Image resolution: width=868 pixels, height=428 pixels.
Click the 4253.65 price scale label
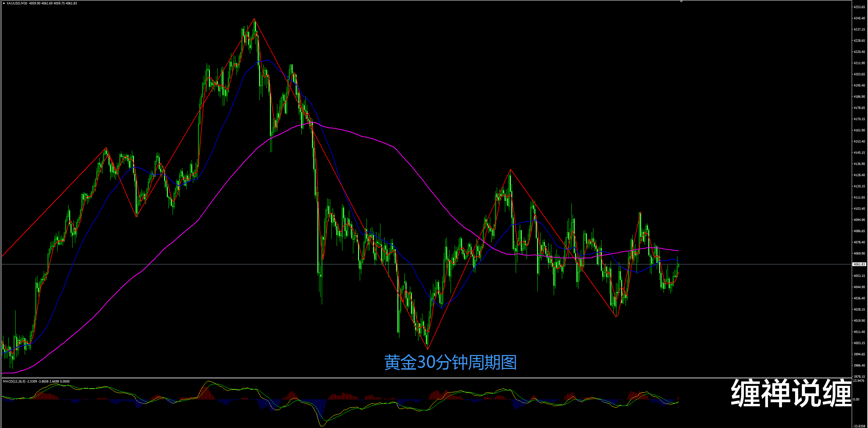click(859, 7)
